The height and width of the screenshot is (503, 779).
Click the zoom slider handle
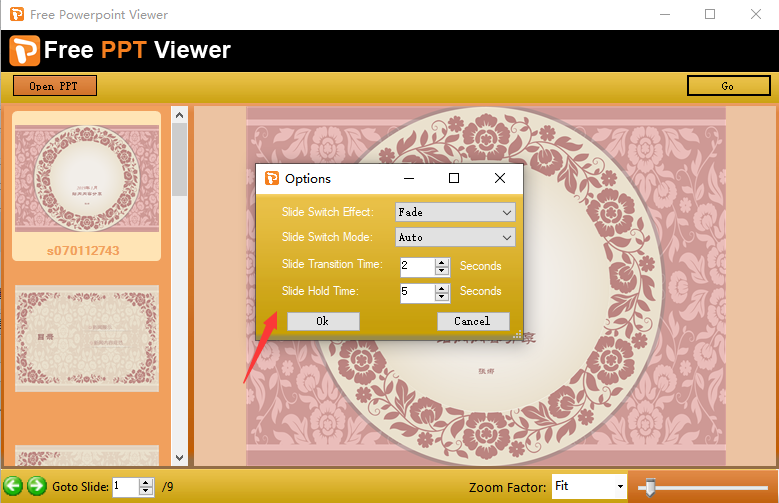tap(650, 487)
